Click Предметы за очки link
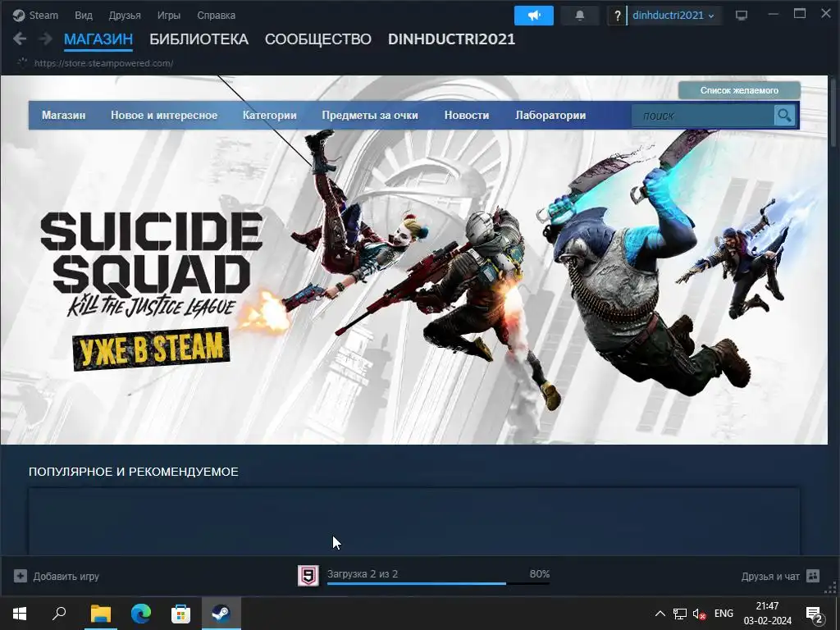This screenshot has height=630, width=840. click(x=370, y=115)
